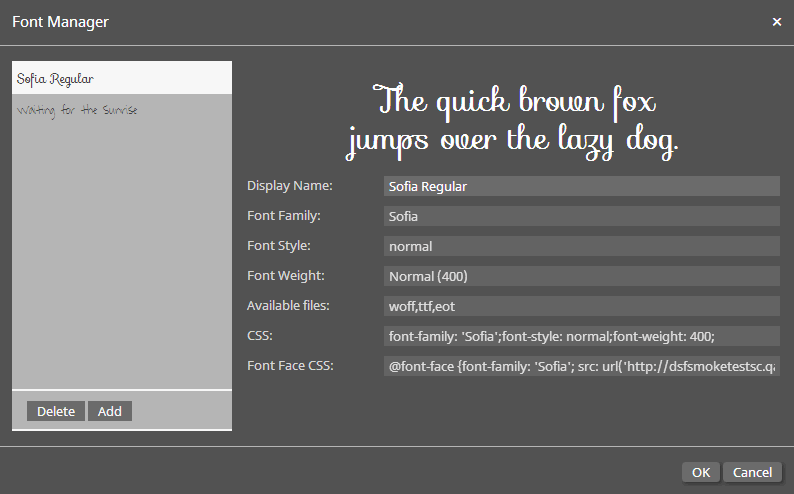Confirm with the OK button
The width and height of the screenshot is (794, 494).
pos(701,472)
